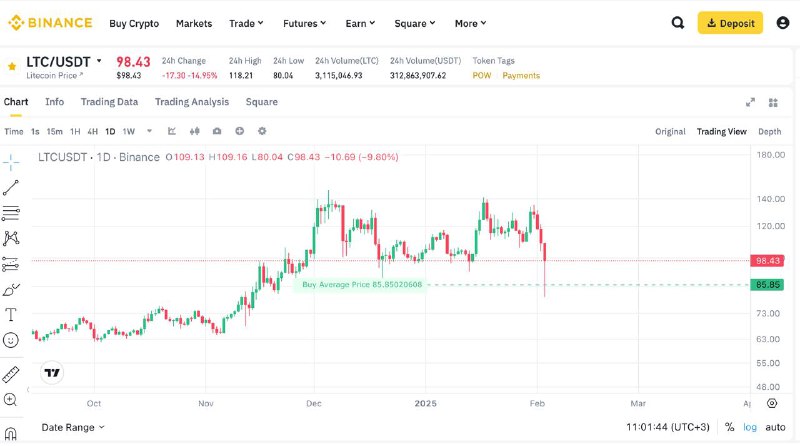The image size is (800, 446).
Task: Select the pattern drawing tool
Action: coord(11,238)
